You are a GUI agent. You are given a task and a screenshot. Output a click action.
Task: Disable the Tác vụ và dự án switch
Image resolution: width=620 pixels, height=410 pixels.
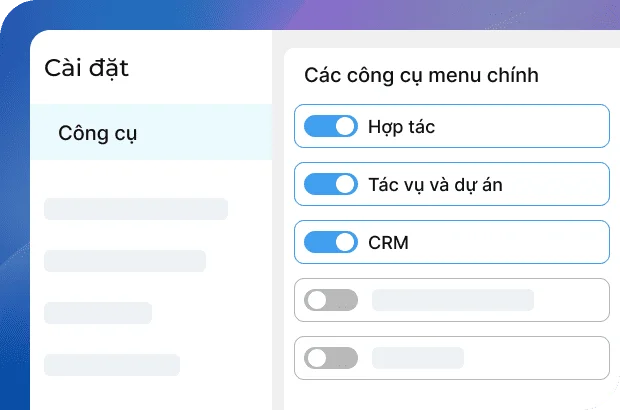(330, 184)
